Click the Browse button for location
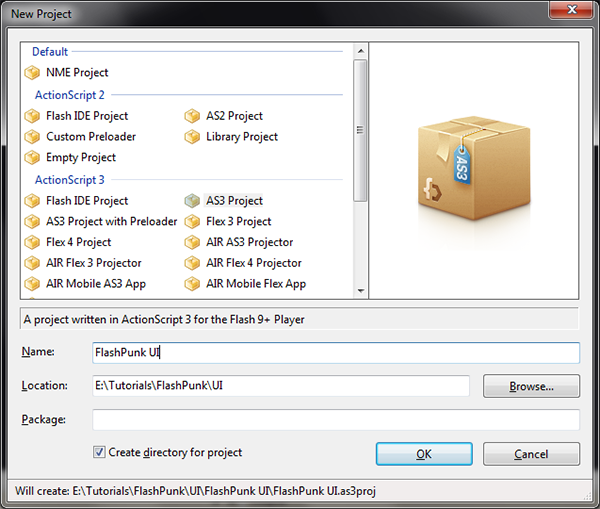 coord(531,386)
